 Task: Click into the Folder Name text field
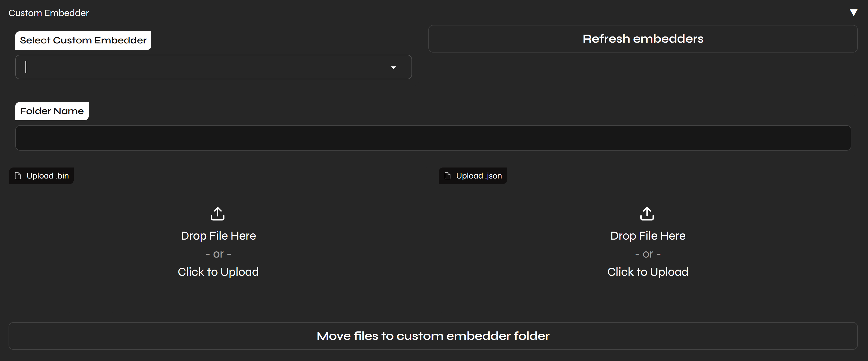[x=433, y=138]
